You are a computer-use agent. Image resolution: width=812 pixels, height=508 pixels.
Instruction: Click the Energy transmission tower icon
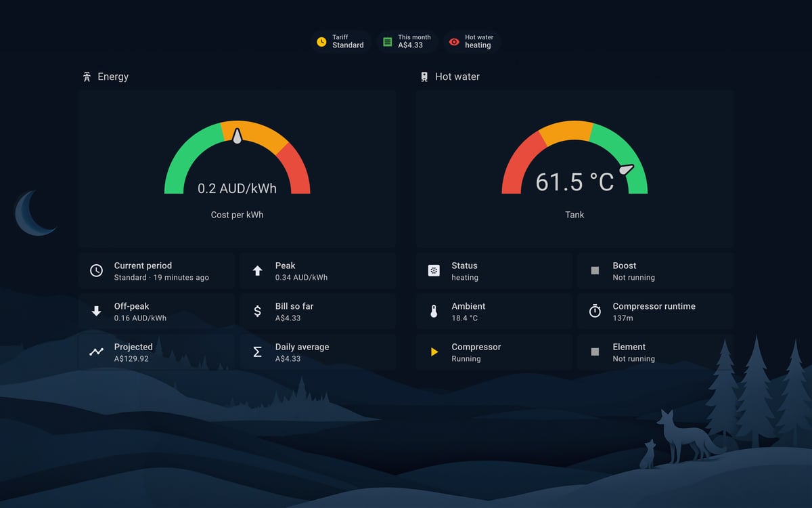87,77
